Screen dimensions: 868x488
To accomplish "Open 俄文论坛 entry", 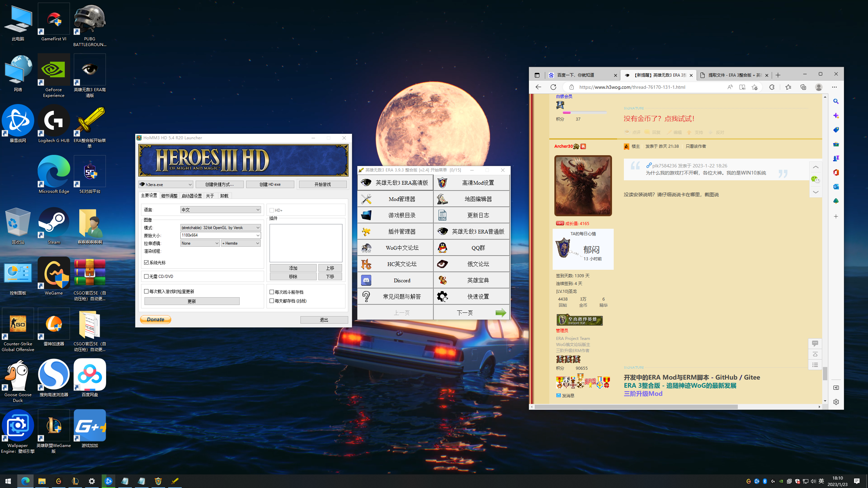I will [x=471, y=264].
